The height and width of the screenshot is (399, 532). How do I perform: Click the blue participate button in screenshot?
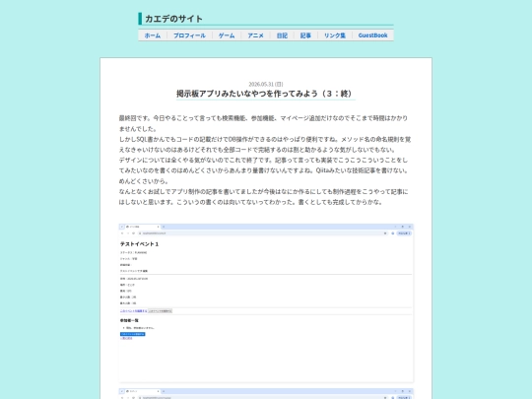[x=133, y=334]
